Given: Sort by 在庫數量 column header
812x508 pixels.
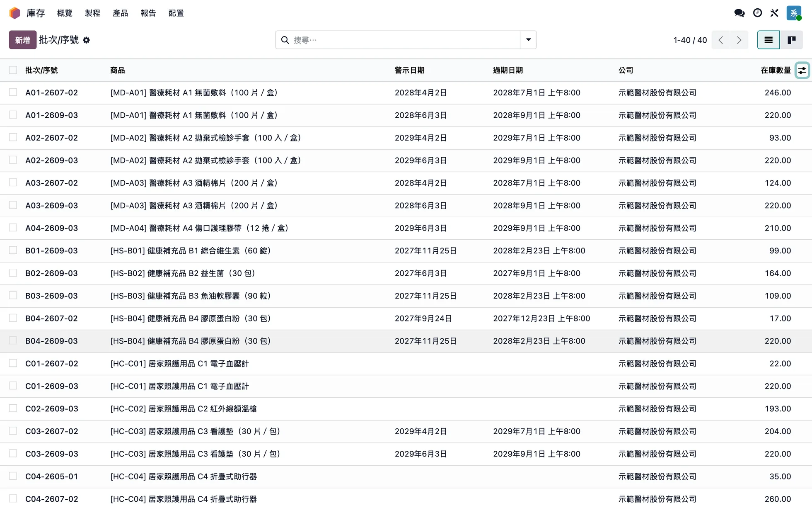Looking at the screenshot, I should [776, 70].
